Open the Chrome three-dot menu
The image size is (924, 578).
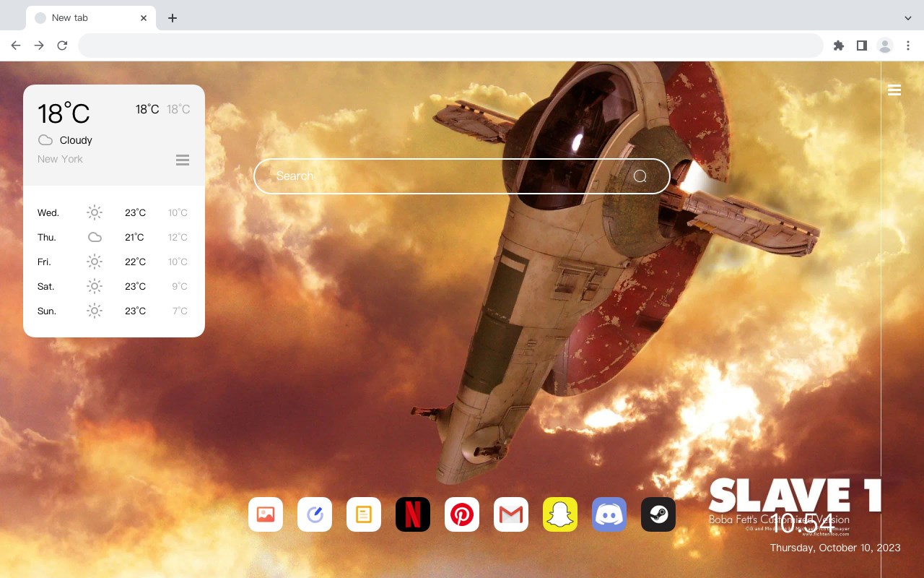pyautogui.click(x=908, y=46)
